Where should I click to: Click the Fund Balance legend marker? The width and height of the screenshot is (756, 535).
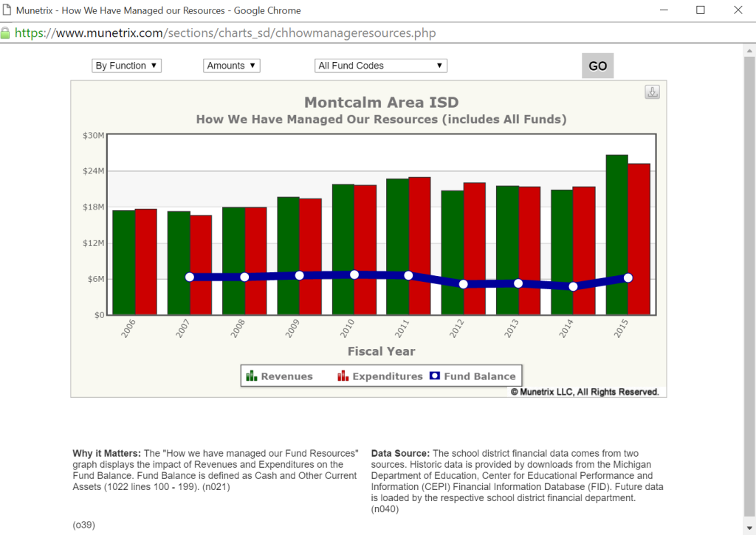(435, 376)
